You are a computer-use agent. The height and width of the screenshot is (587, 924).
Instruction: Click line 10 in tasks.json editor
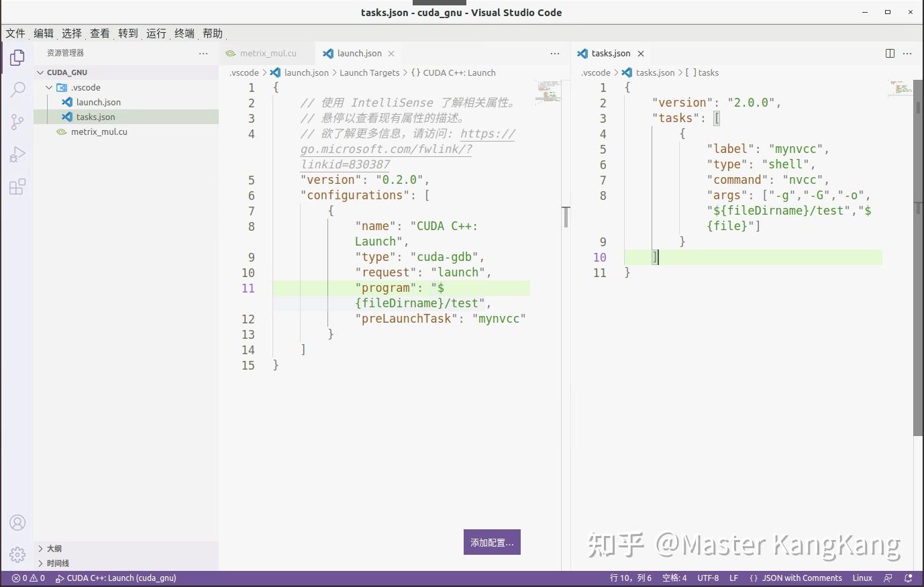click(753, 257)
